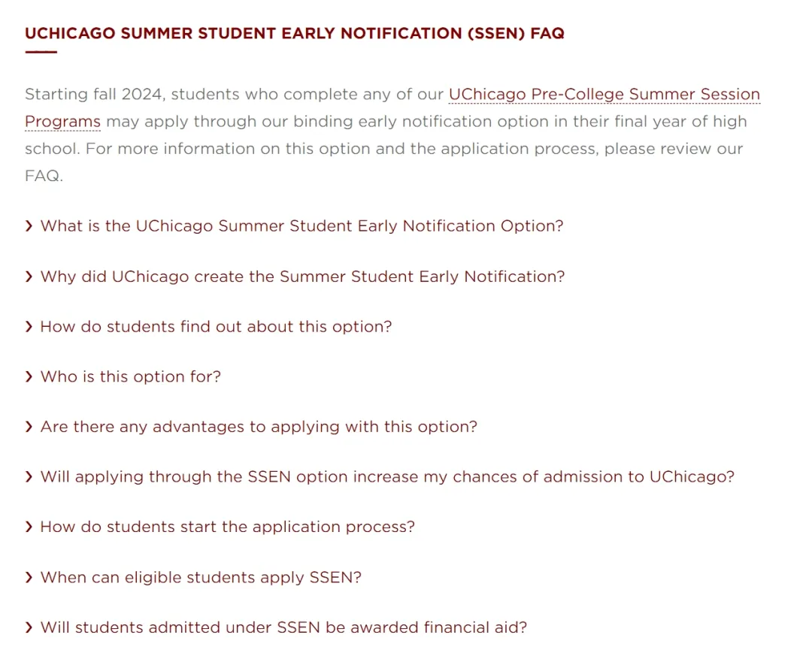Click chevron icon next to "When can eligible students apply"
Image resolution: width=812 pixels, height=665 pixels.
click(x=29, y=577)
